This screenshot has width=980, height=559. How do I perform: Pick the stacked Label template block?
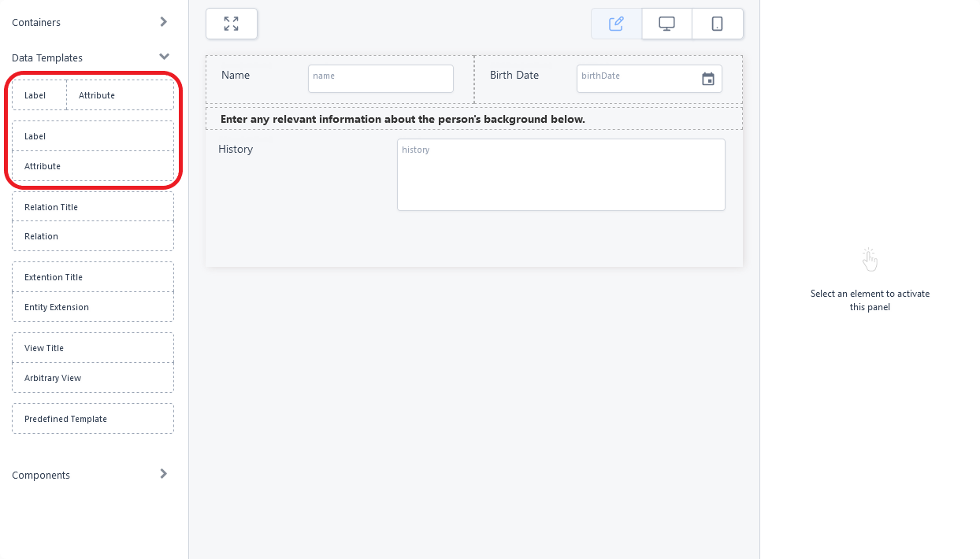(93, 136)
